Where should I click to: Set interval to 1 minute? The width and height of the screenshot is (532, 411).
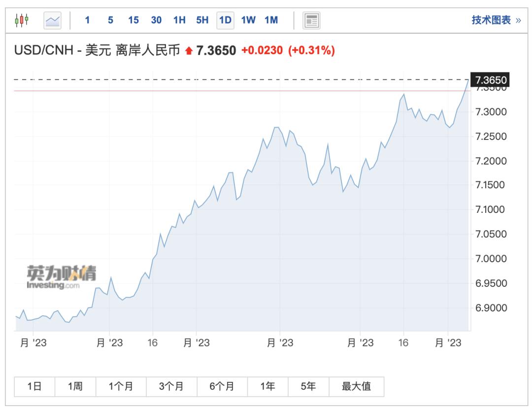(87, 20)
